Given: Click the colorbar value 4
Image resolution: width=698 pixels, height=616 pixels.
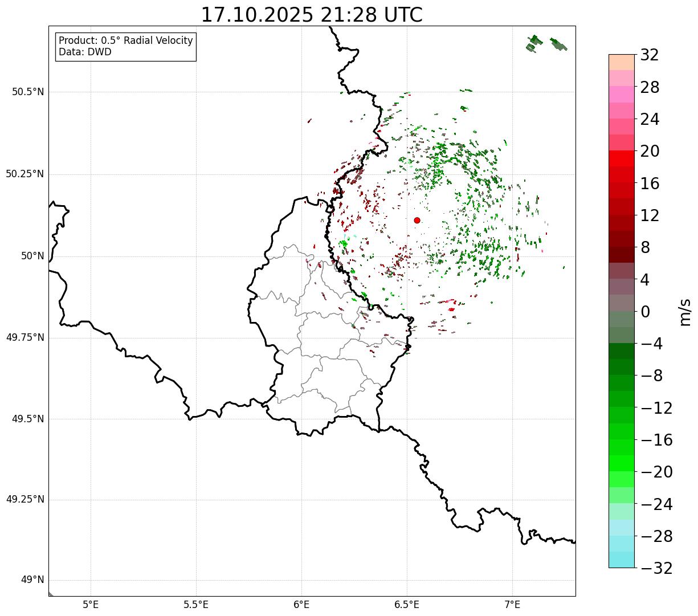Looking at the screenshot, I should 646,280.
